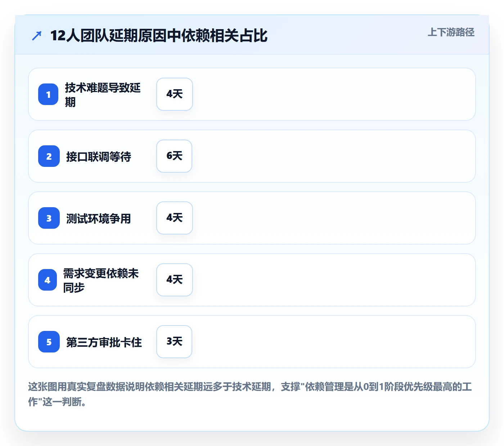The image size is (504, 446).
Task: Select the 接口联调等待 row label
Action: [99, 156]
